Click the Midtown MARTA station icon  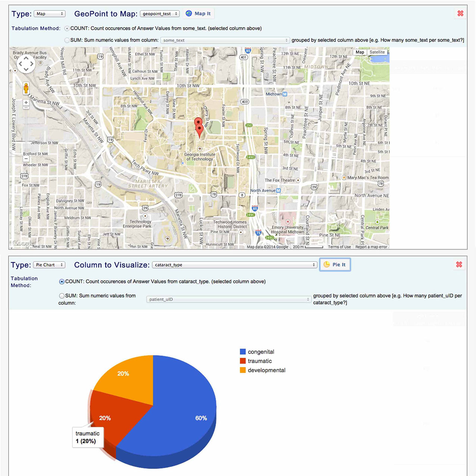coord(285,94)
